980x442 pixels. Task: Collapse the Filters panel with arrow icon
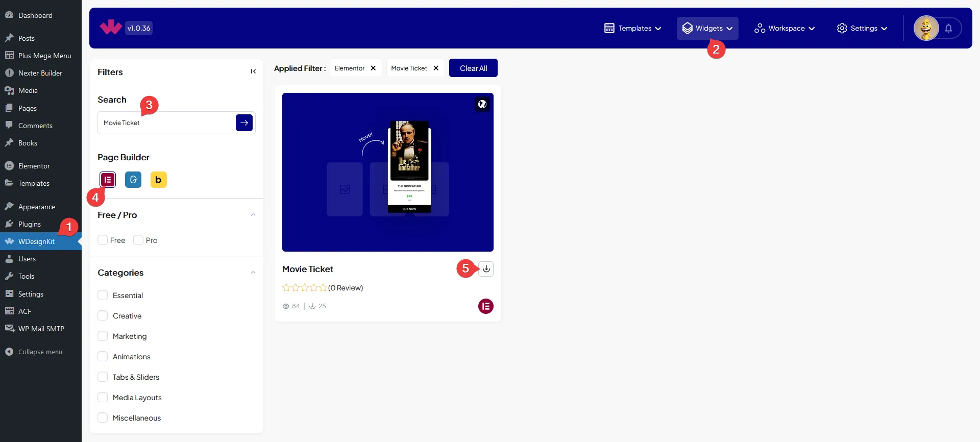coord(253,72)
